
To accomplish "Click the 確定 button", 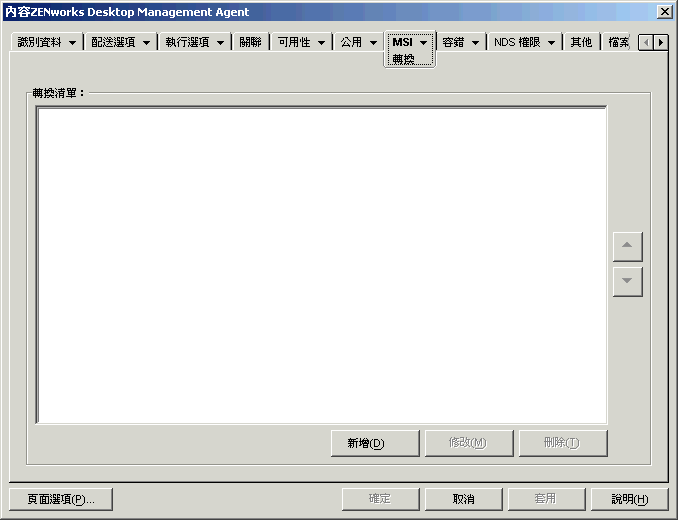I will coord(381,499).
